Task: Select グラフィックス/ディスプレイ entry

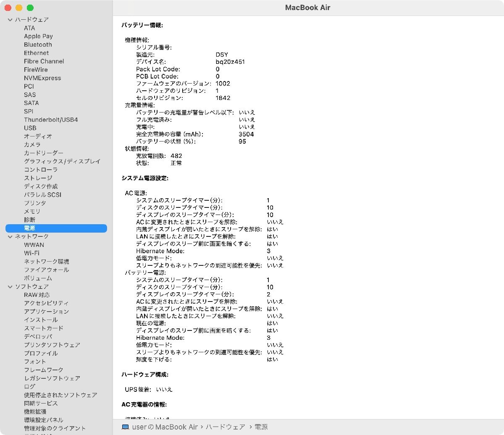Action: coord(62,162)
